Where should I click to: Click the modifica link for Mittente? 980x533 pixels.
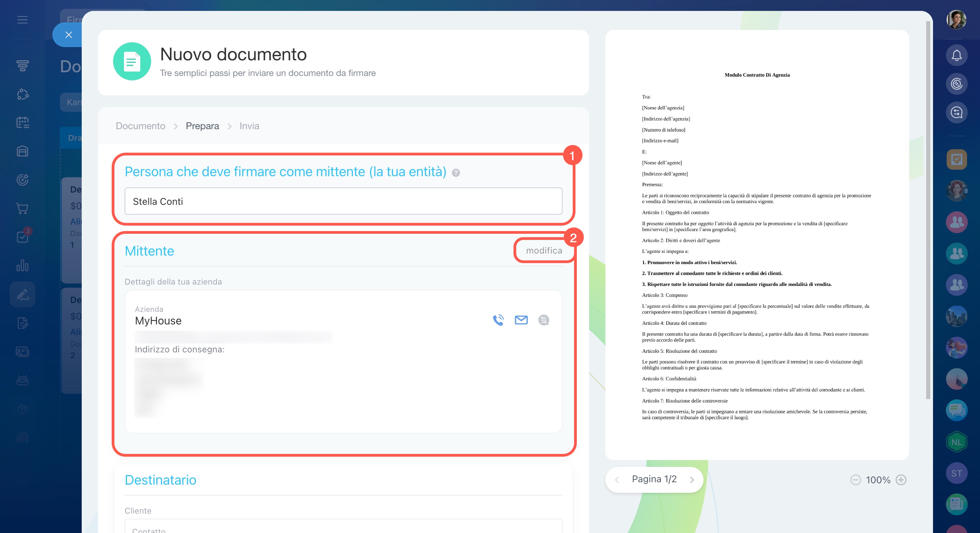pyautogui.click(x=544, y=250)
